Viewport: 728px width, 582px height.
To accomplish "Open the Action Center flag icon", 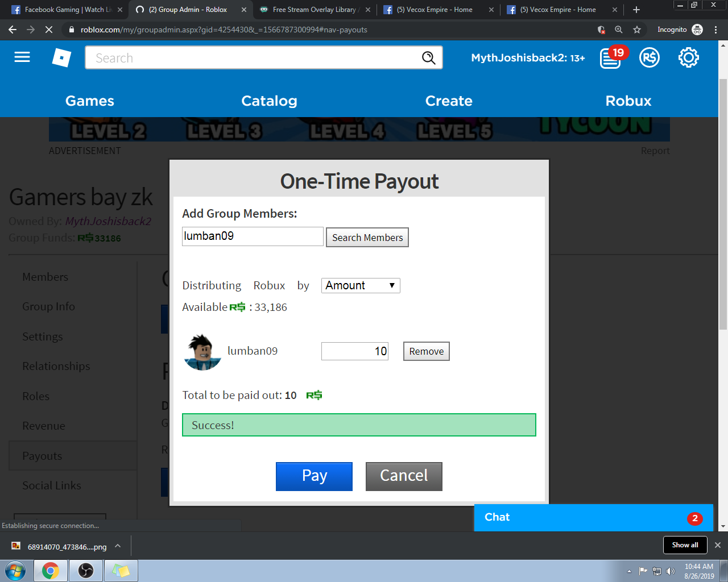I will click(x=643, y=571).
